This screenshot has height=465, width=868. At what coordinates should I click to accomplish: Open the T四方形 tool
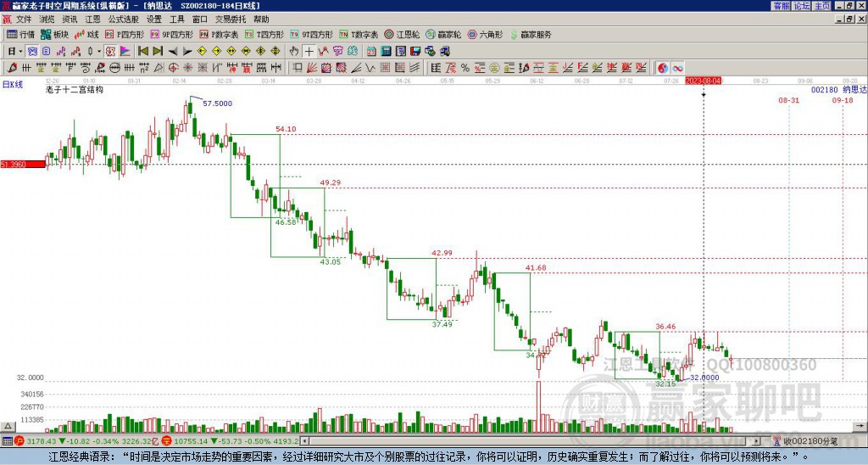(264, 34)
